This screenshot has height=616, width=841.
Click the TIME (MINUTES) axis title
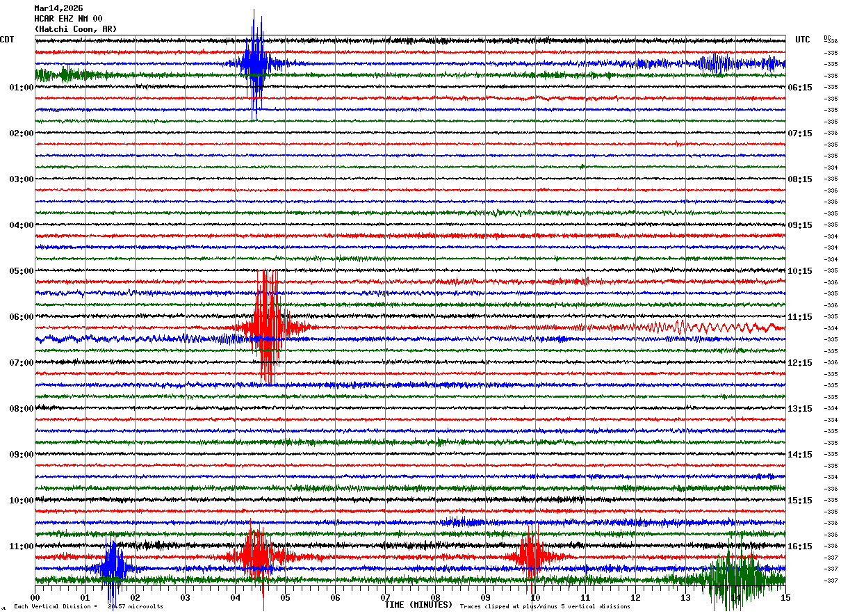coord(418,605)
